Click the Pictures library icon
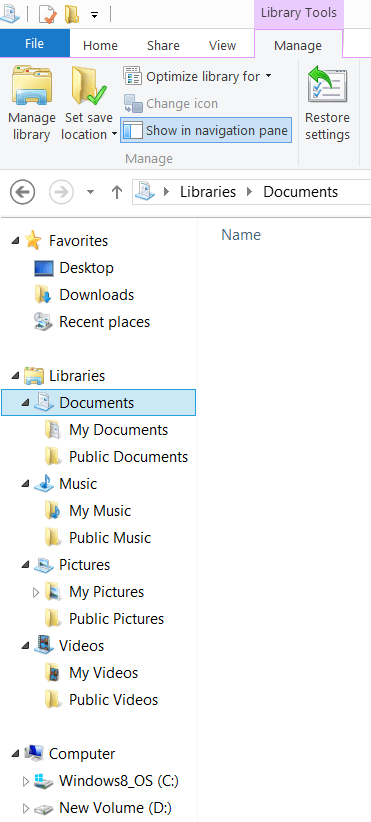 pyautogui.click(x=43, y=565)
